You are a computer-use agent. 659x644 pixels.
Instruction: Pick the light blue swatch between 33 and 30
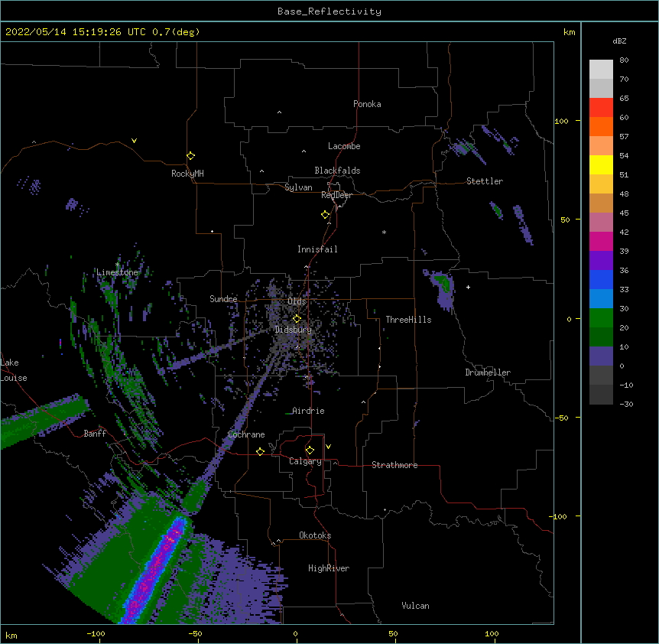[601, 298]
